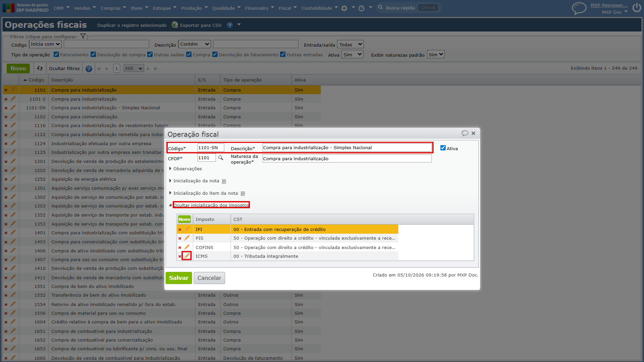Viewport: 644px width, 362px height.
Task: Expand Inicialização da nota section
Action: pos(194,181)
